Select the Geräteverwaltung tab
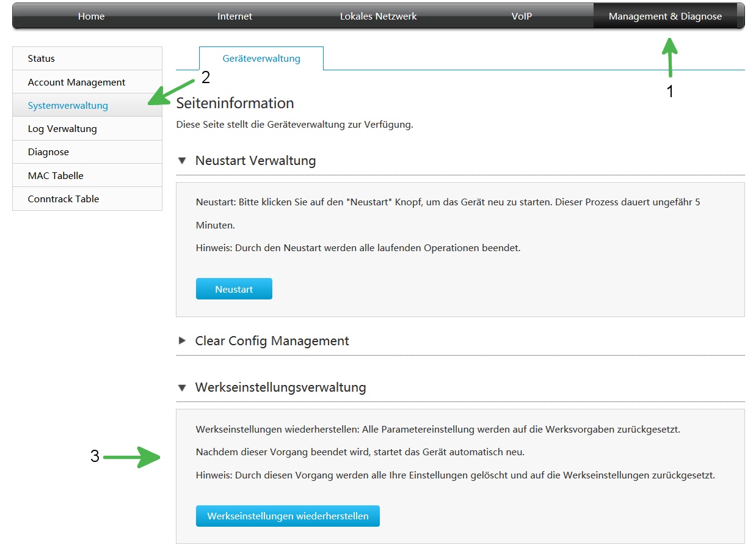 point(261,59)
